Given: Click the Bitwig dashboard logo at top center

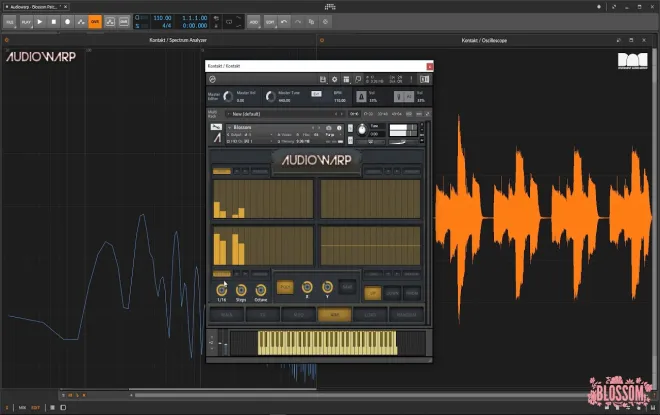Looking at the screenshot, I should click(330, 6).
